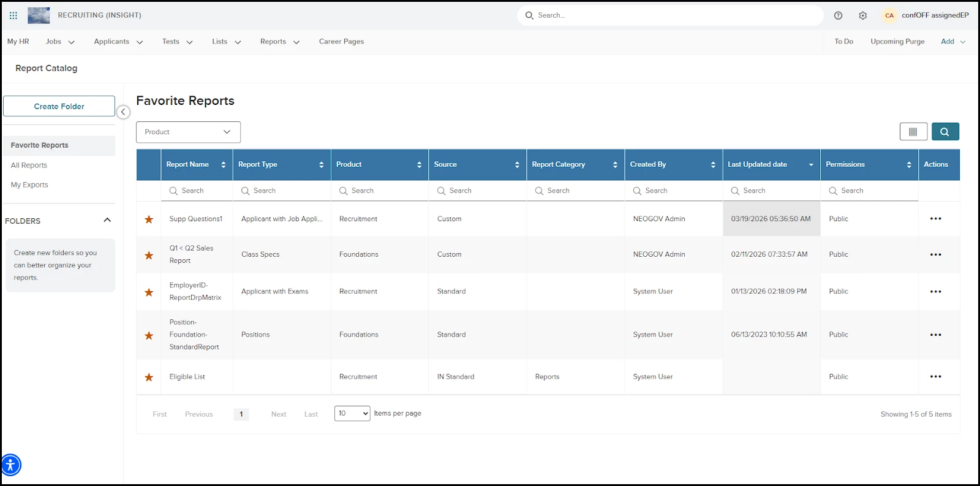980x486 pixels.
Task: Click the Report Name search filter
Action: point(197,191)
